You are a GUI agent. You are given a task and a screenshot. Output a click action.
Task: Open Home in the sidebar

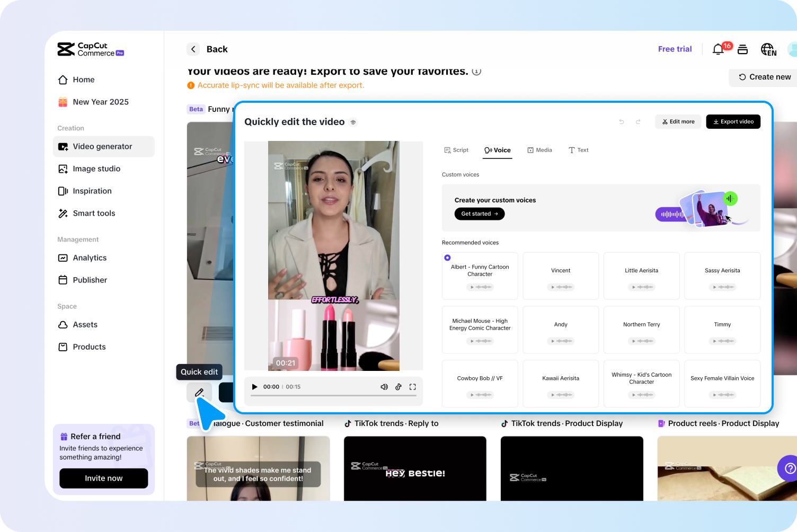coord(104,80)
